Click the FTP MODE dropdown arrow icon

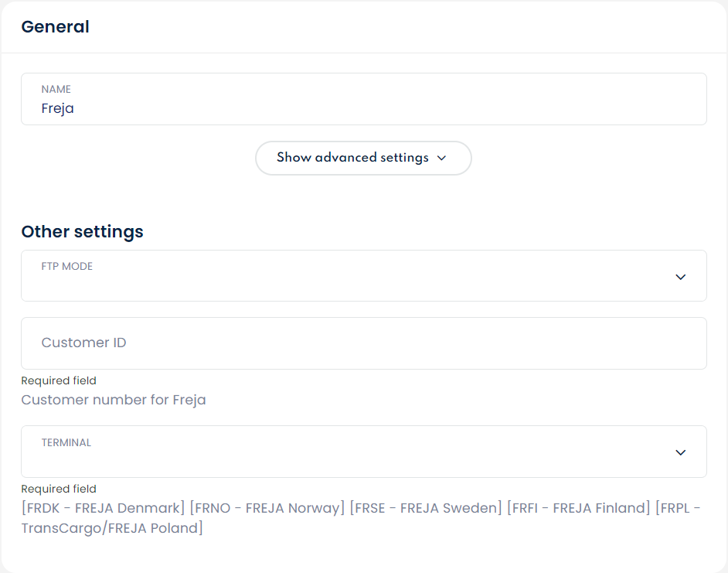click(x=680, y=277)
